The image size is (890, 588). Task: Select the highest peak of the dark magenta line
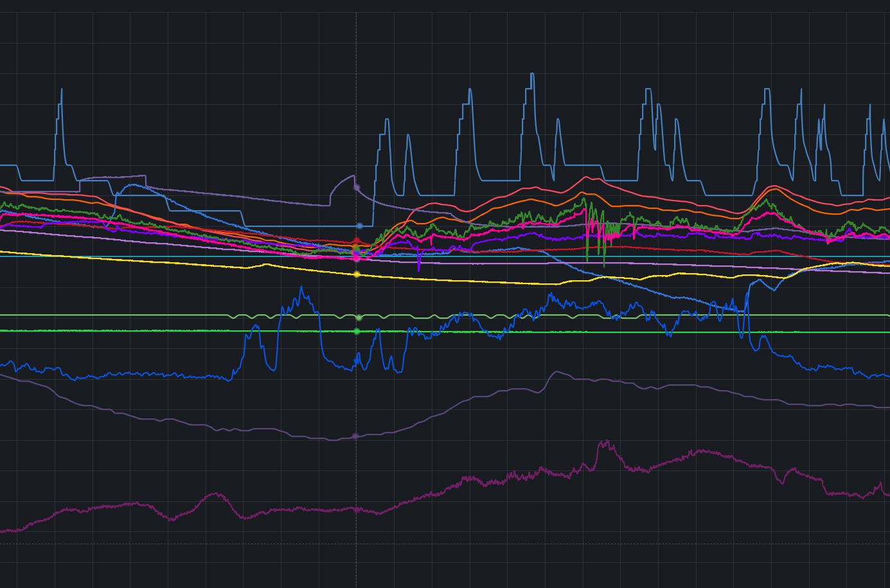pyautogui.click(x=605, y=441)
